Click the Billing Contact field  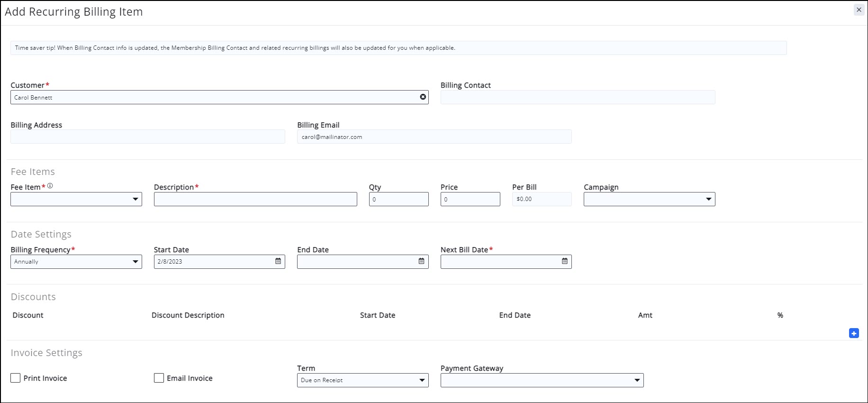pos(578,97)
